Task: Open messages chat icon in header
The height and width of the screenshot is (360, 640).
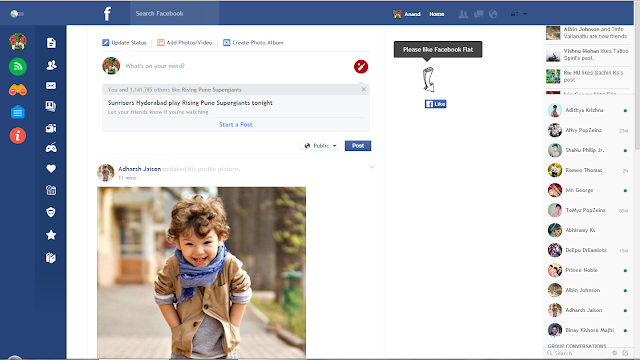Action: coord(478,14)
